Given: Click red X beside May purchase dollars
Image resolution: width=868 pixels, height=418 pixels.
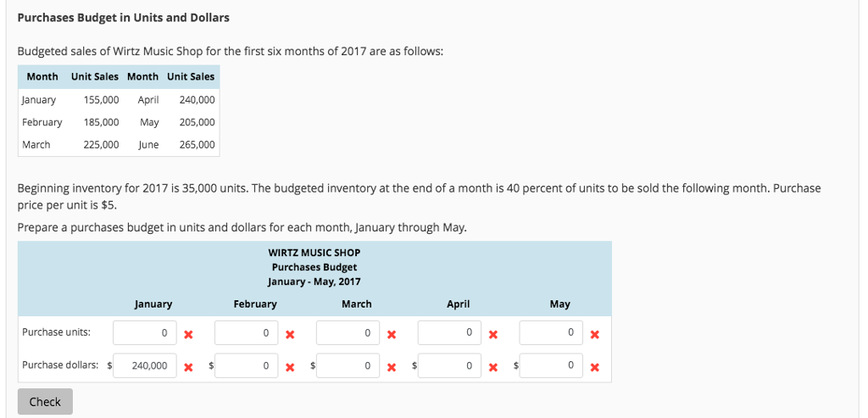Looking at the screenshot, I should coord(594,367).
